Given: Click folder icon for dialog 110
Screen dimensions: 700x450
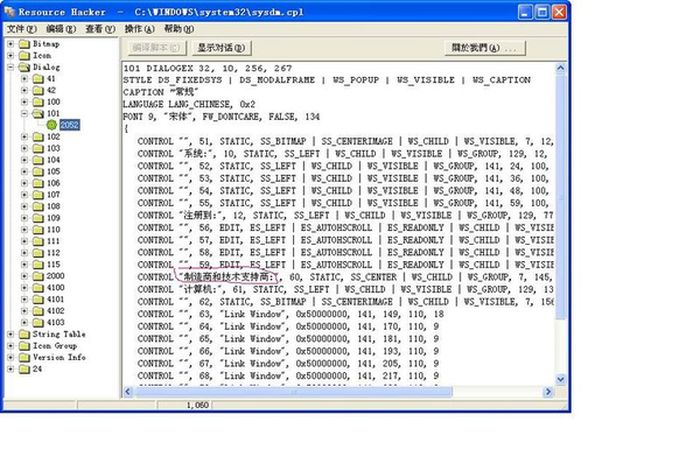Looking at the screenshot, I should [38, 229].
